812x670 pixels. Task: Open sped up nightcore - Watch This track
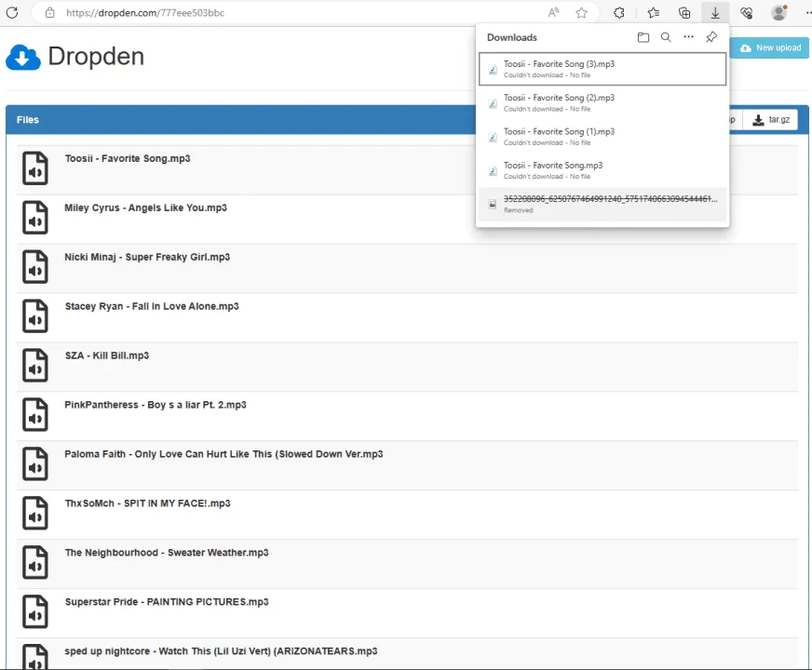pos(221,650)
